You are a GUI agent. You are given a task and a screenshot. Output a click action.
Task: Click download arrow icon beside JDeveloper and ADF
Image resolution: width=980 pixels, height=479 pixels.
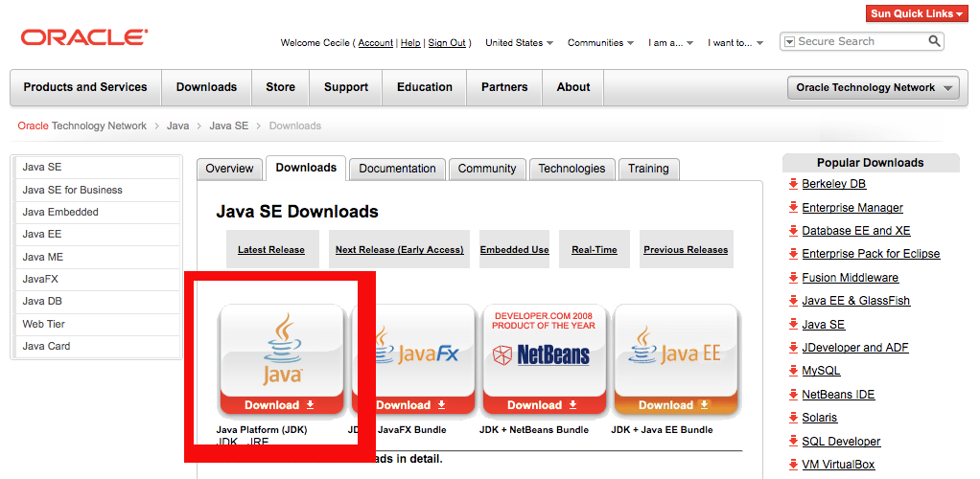[x=792, y=347]
